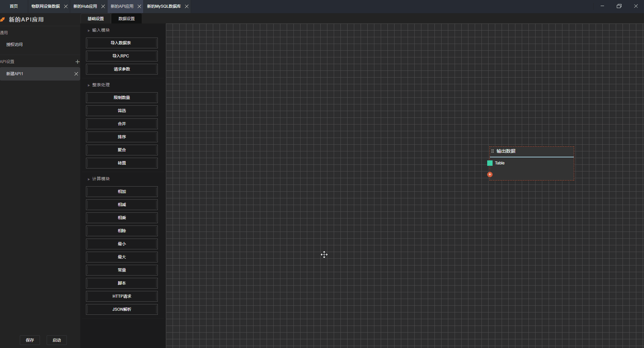Open the 物联网设备数据 tab
644x348 pixels.
point(46,6)
